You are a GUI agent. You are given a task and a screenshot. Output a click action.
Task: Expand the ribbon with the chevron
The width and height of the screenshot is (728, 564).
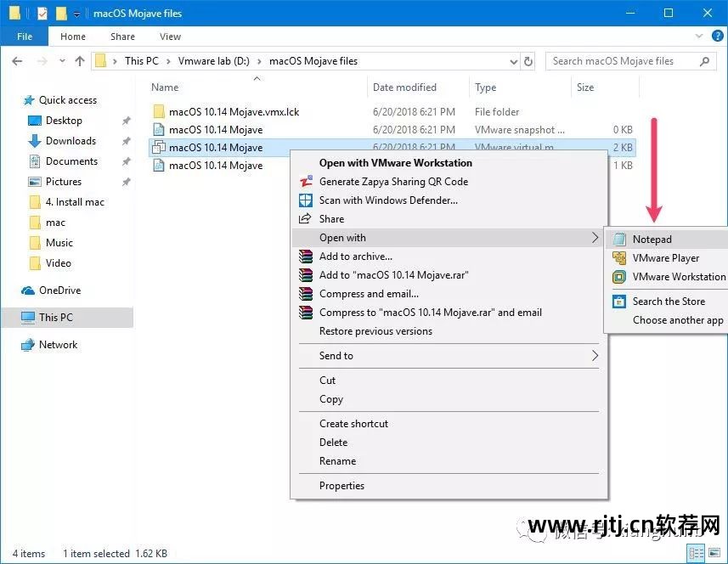pos(699,37)
